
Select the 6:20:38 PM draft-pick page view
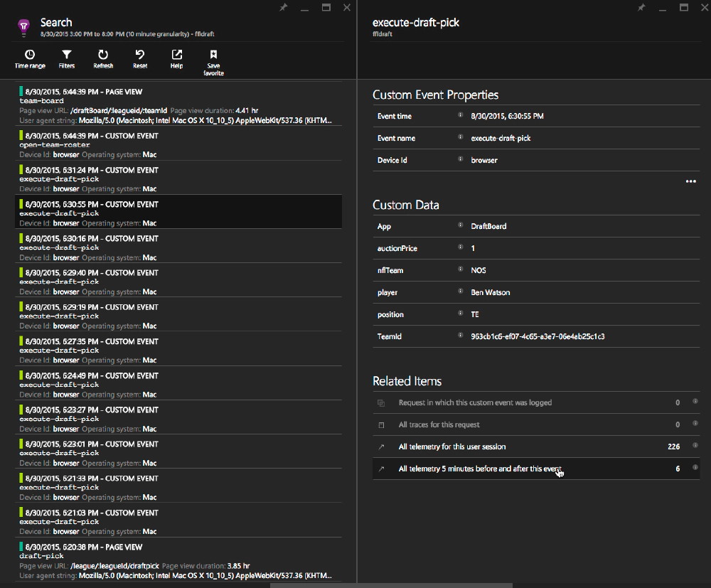pos(178,561)
